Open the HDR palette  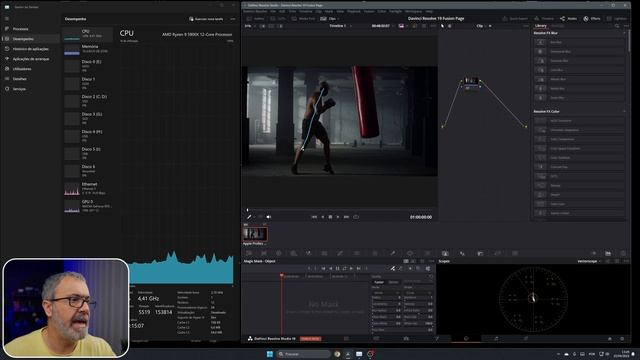[x=293, y=253]
